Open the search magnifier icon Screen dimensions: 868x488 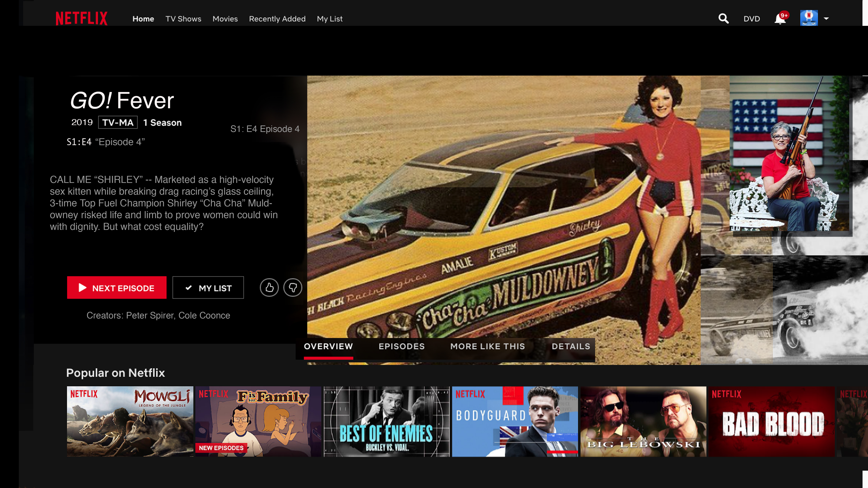[723, 18]
